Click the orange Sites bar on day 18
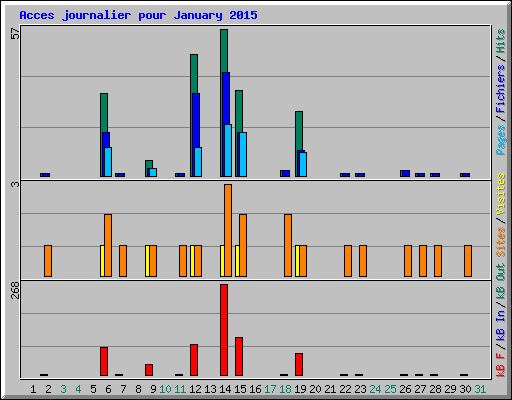The height and width of the screenshot is (400, 512). [x=288, y=245]
